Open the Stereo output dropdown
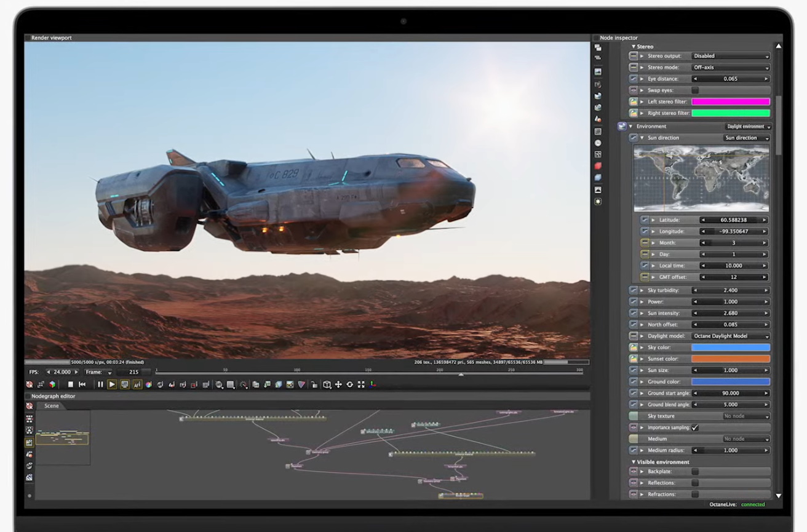This screenshot has height=532, width=807. coord(731,56)
